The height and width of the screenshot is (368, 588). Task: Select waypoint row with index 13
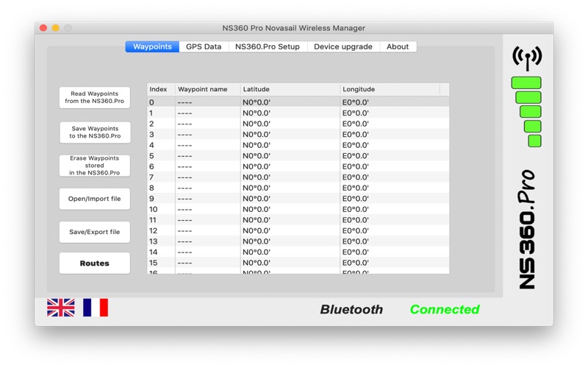[x=298, y=241]
